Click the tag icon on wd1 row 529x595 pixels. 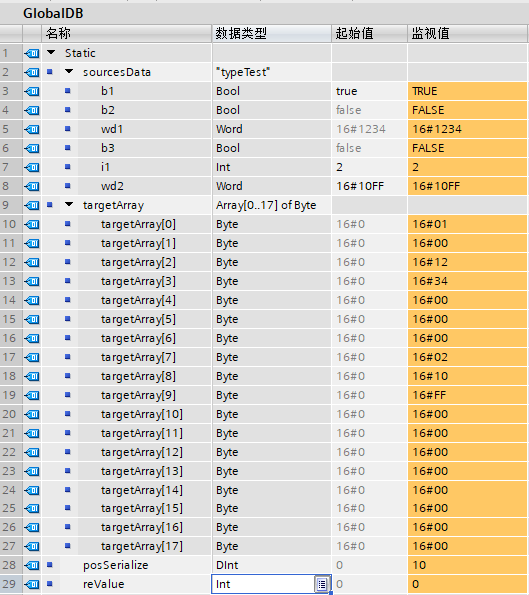[32, 129]
